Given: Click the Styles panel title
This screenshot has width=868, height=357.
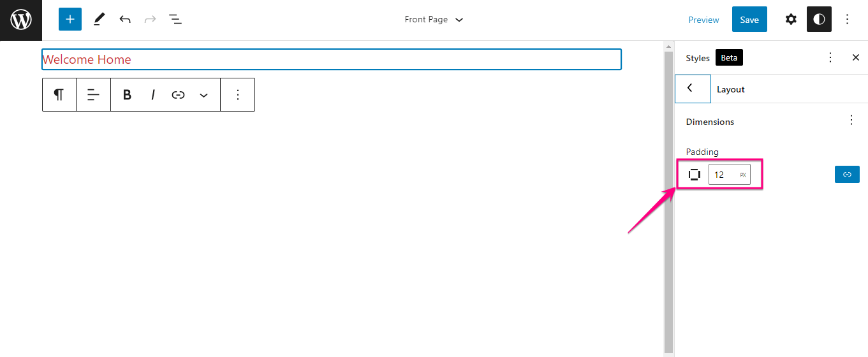Looking at the screenshot, I should [x=698, y=58].
